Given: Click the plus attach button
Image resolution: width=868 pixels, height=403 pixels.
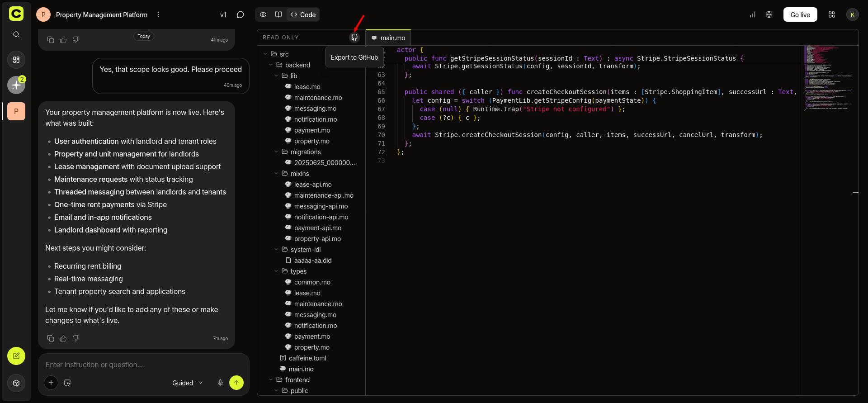Looking at the screenshot, I should [x=51, y=383].
